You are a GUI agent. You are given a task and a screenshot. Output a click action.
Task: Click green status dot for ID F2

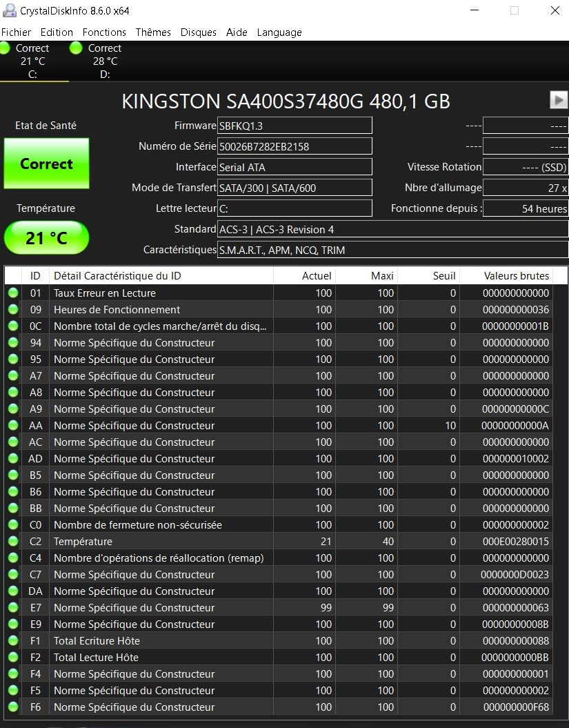click(x=13, y=658)
